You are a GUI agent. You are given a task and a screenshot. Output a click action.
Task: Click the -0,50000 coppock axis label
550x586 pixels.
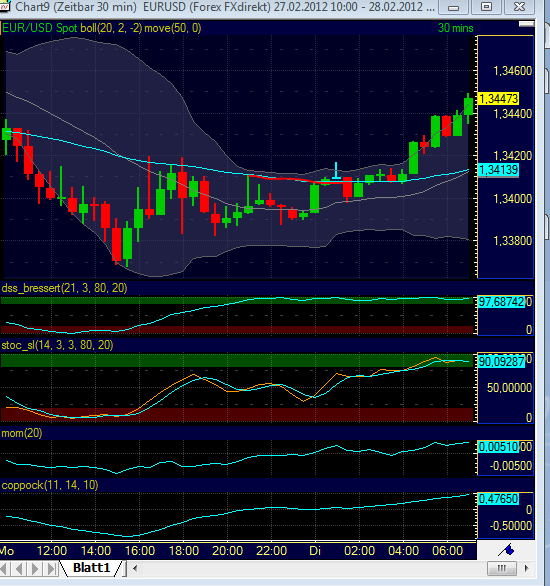coord(511,526)
